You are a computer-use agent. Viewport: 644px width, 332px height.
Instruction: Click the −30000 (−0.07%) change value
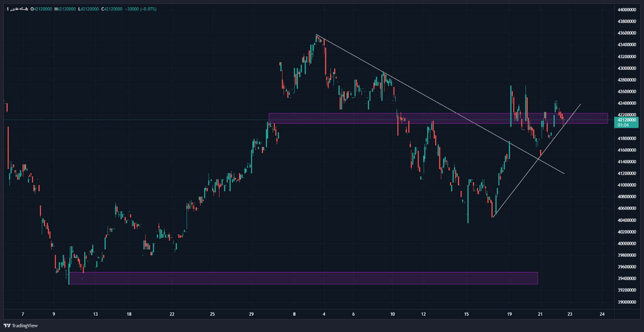[x=142, y=9]
